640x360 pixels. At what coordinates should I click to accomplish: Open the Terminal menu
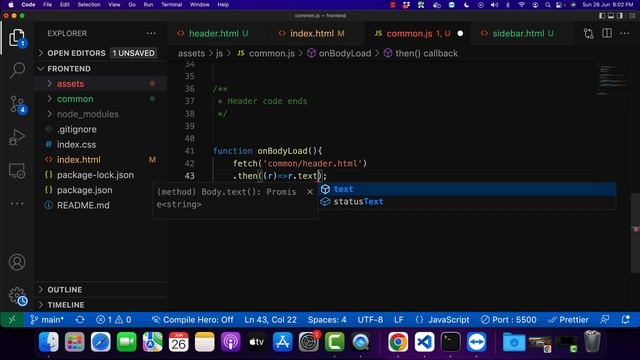click(x=171, y=5)
